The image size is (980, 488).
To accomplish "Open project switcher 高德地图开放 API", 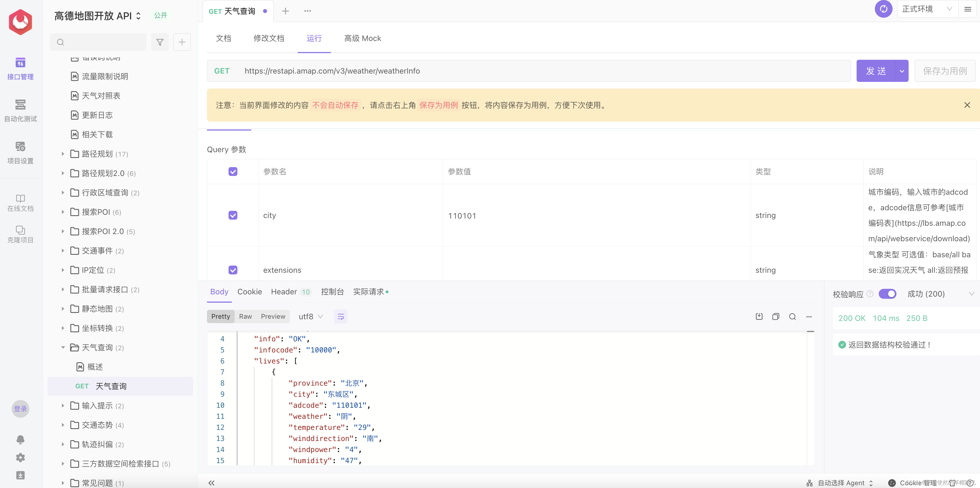I will 97,16.
